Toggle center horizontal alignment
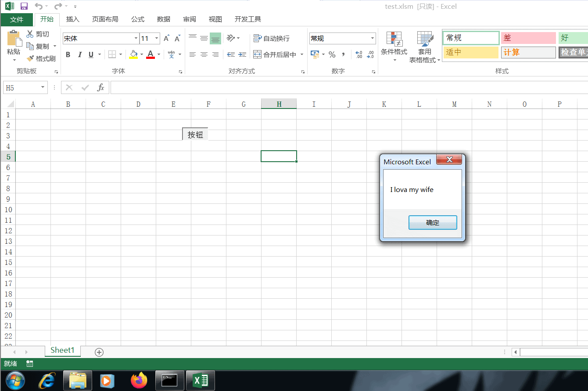This screenshot has width=588, height=391. 204,54
